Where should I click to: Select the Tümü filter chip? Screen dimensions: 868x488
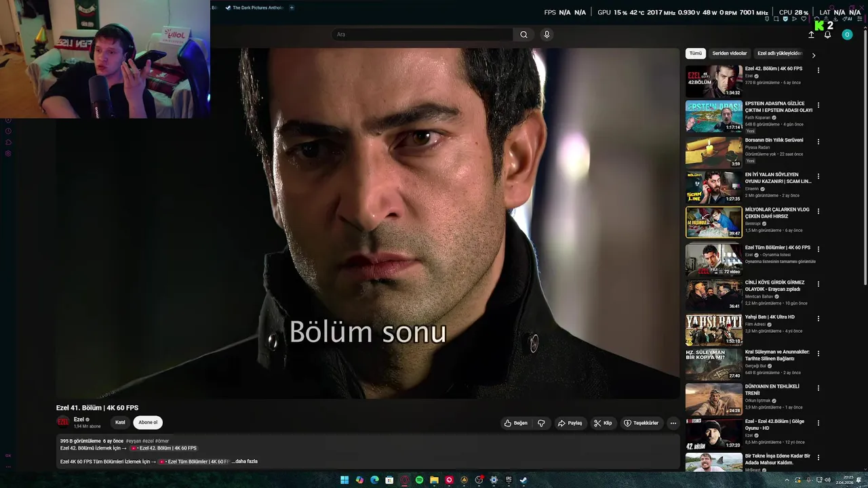(696, 54)
